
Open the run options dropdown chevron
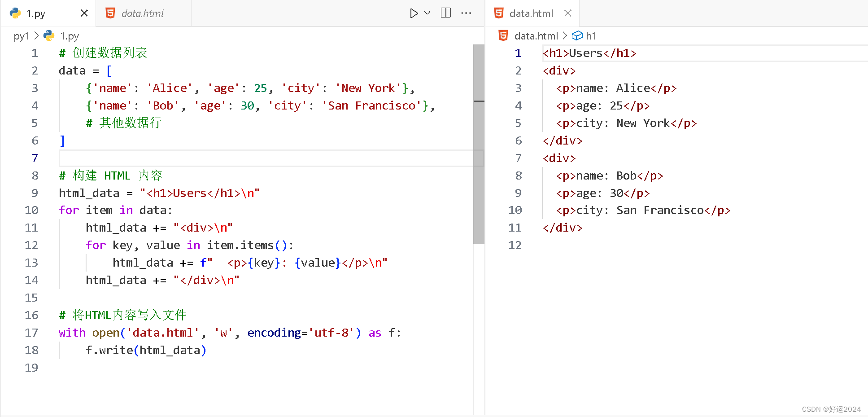click(427, 13)
